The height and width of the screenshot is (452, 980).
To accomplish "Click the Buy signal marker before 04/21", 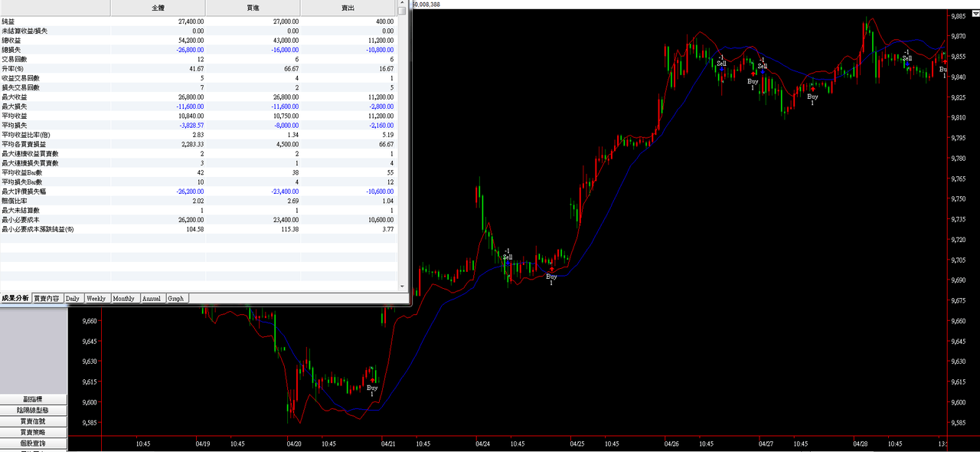I will click(372, 388).
